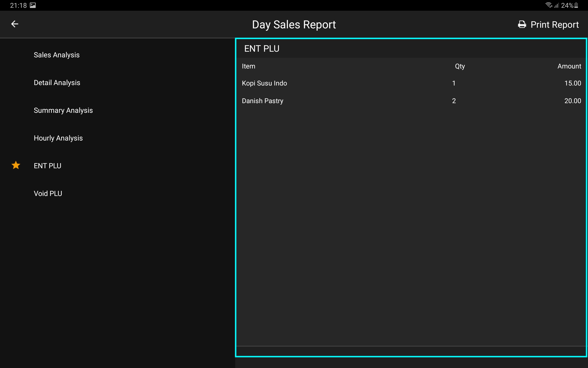Tap the back arrow icon

(x=15, y=24)
